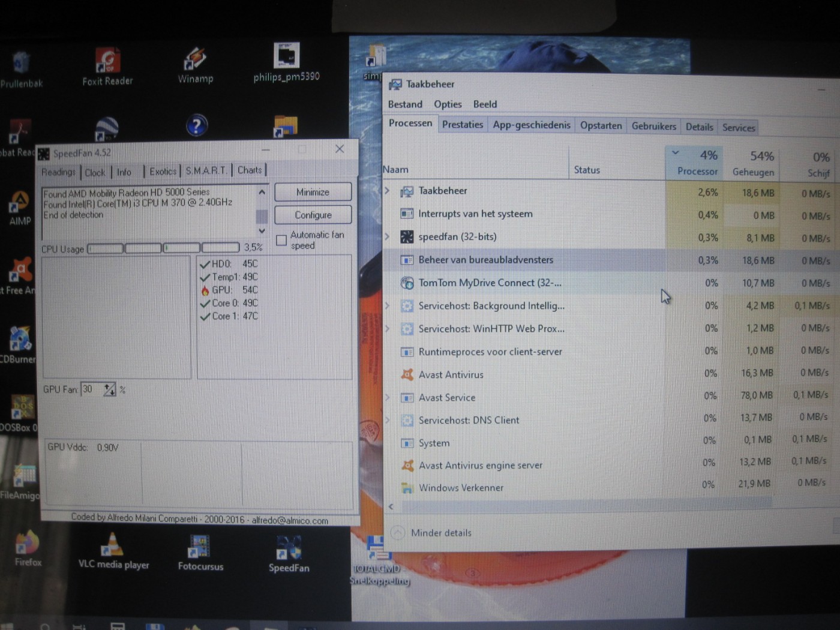
Task: Launch Firefox from the desktop
Action: tap(28, 548)
